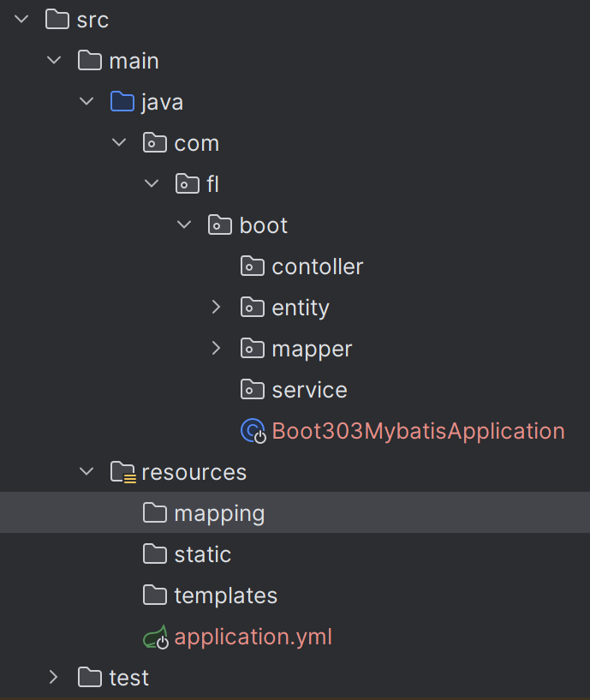This screenshot has height=700, width=590.
Task: Click the mapping folder icon
Action: tap(155, 513)
